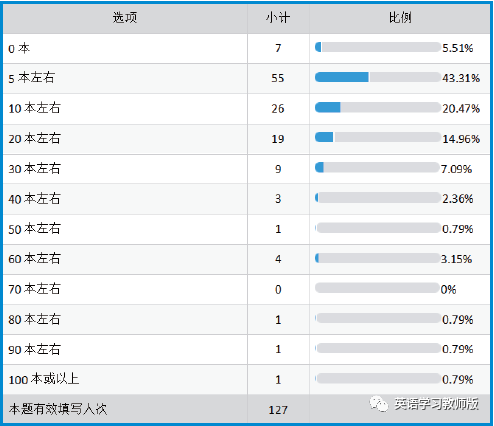Click the 小计 column header

(x=278, y=18)
